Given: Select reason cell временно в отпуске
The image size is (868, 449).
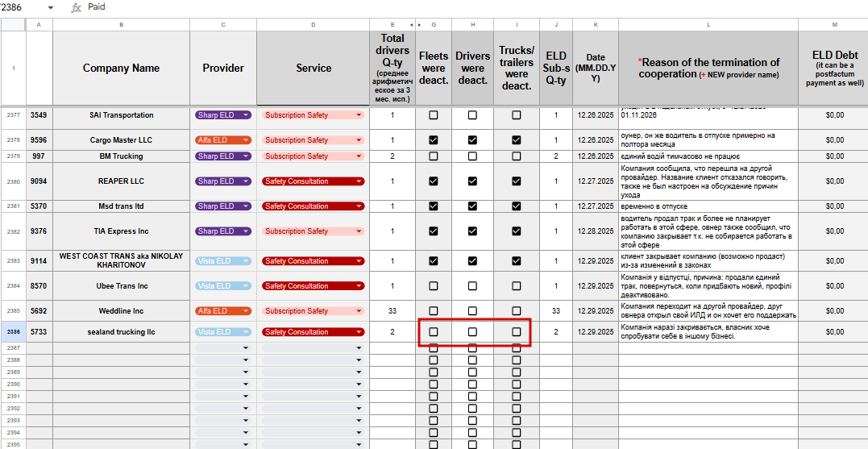Looking at the screenshot, I should (x=708, y=206).
